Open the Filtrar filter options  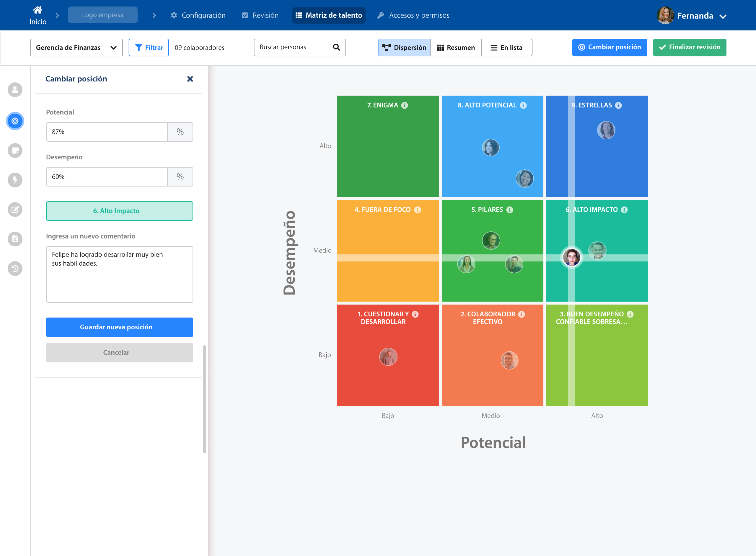149,48
